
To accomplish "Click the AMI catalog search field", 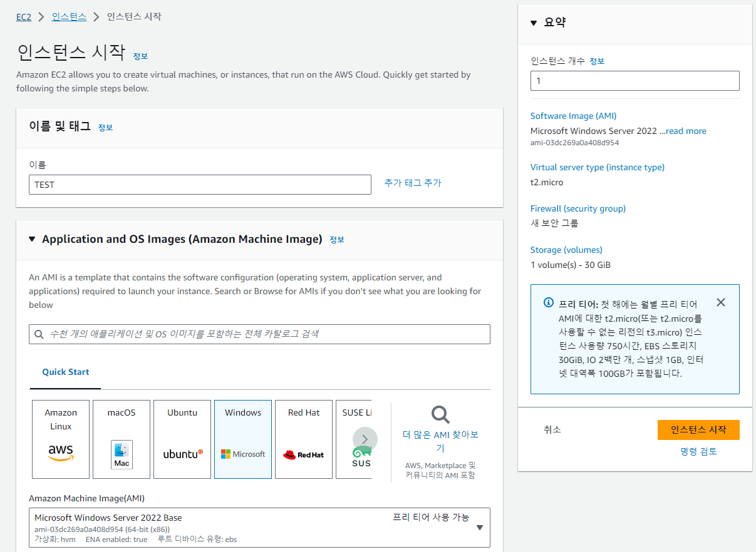I will pos(259,334).
